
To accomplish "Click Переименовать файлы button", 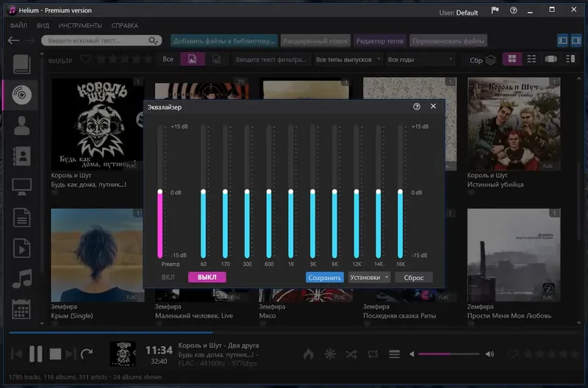I will (x=448, y=41).
